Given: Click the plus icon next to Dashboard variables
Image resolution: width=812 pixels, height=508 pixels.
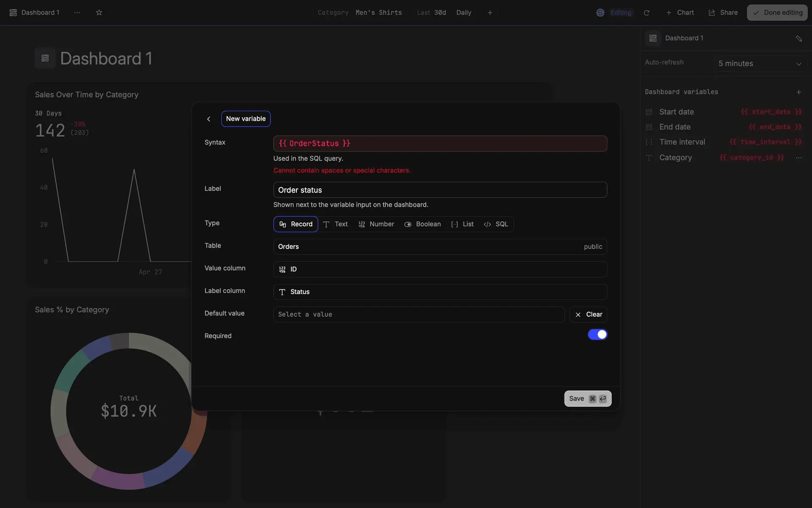Looking at the screenshot, I should click(x=798, y=92).
